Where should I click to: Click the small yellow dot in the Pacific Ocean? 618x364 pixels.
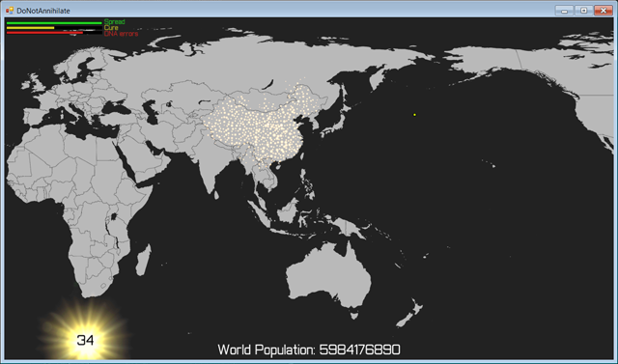414,115
